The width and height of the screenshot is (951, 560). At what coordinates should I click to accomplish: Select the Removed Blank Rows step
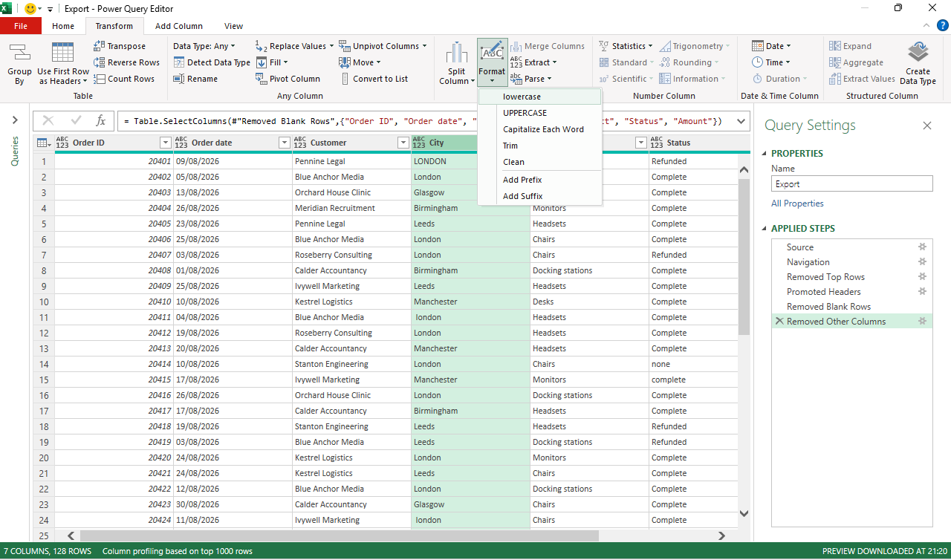(x=852, y=306)
